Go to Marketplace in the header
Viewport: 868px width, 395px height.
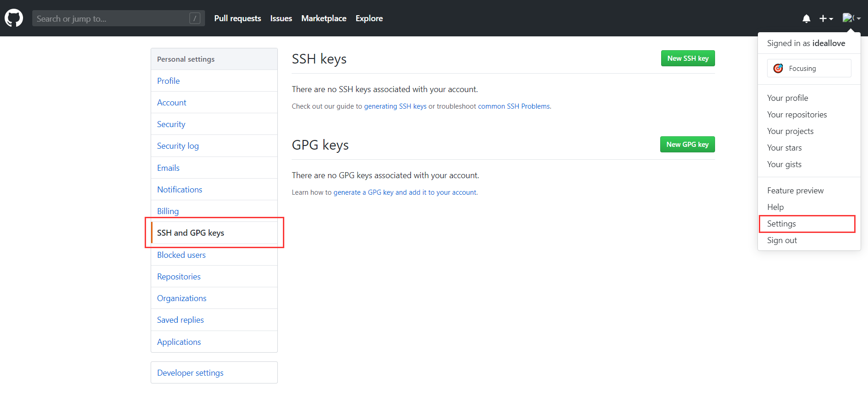pos(323,18)
